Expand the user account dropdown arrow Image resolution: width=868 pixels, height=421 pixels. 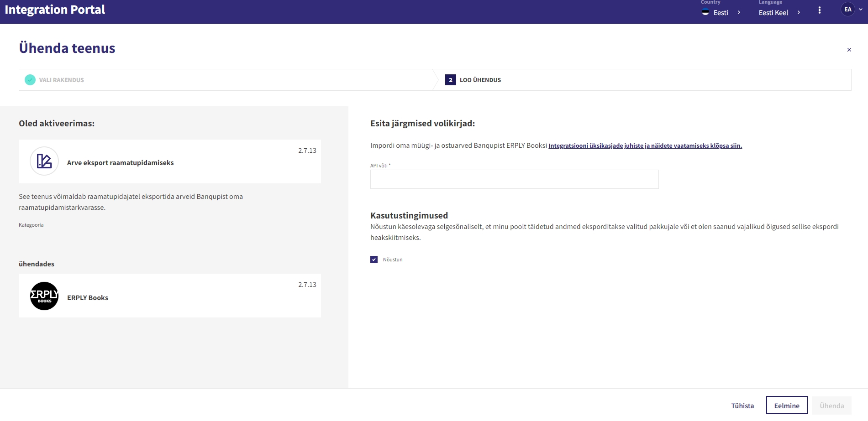tap(861, 9)
